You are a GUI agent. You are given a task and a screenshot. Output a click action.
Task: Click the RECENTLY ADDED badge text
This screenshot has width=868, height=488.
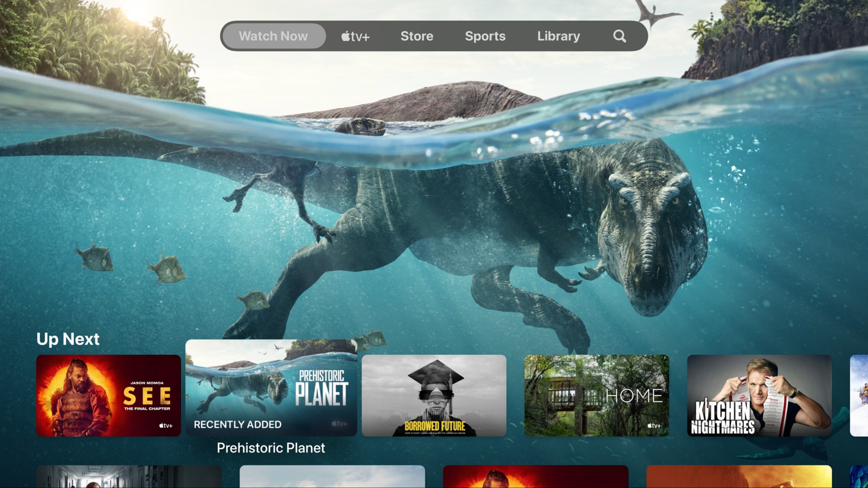coord(238,424)
